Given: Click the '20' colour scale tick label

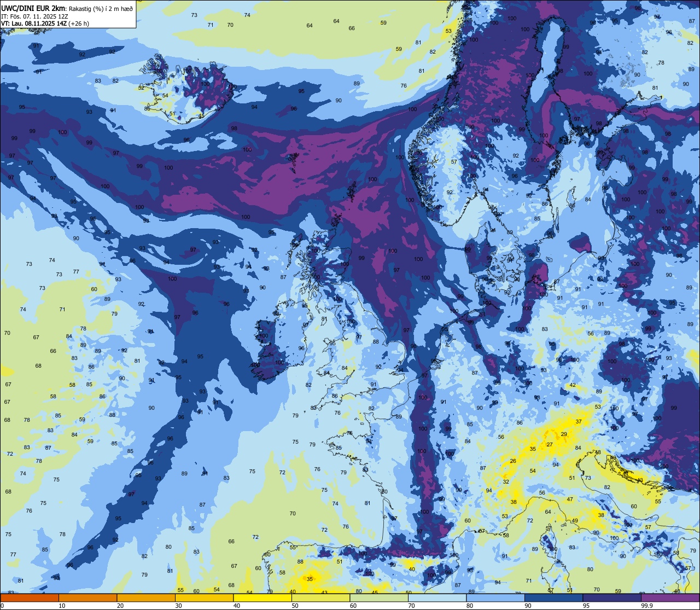Looking at the screenshot, I should 120,606.
